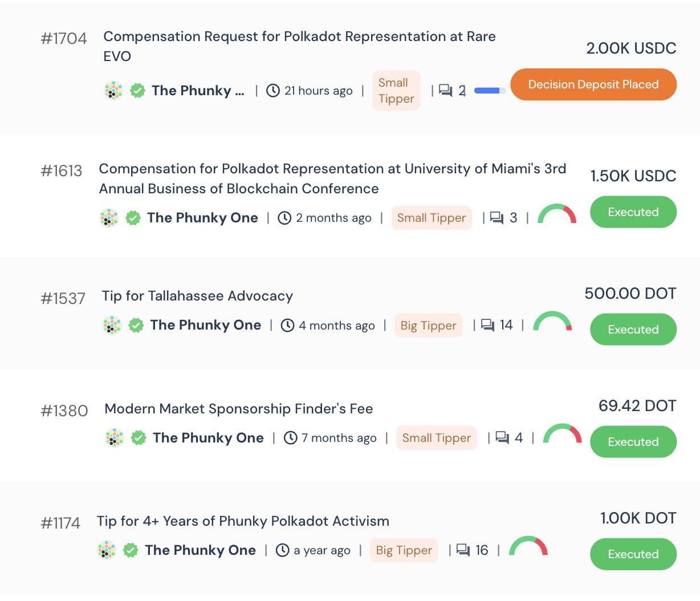Click the comments icon on referendum #1174
The image size is (700, 601).
click(463, 550)
